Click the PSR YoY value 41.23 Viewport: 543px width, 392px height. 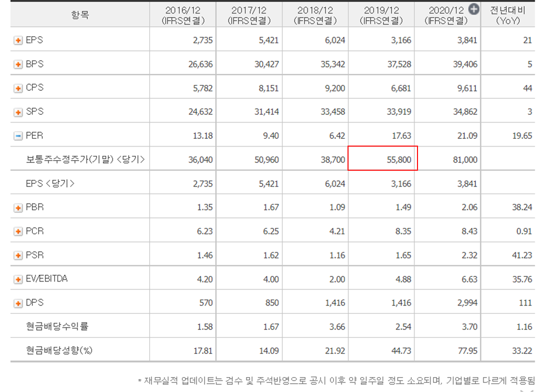click(522, 256)
